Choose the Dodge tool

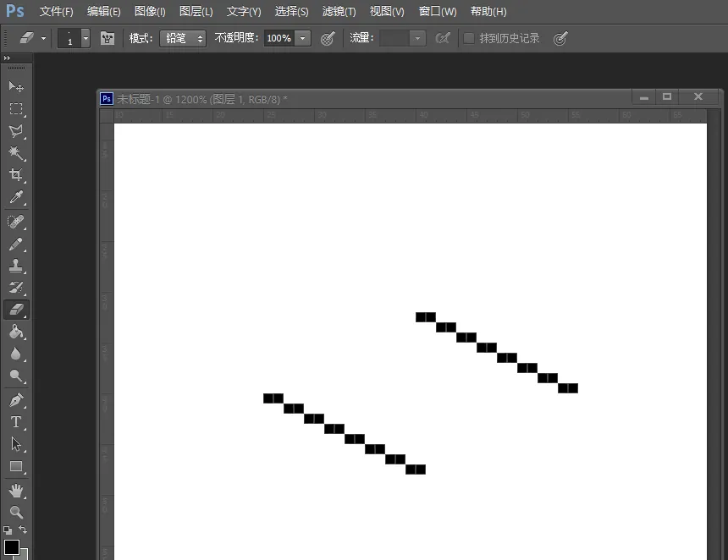16,376
